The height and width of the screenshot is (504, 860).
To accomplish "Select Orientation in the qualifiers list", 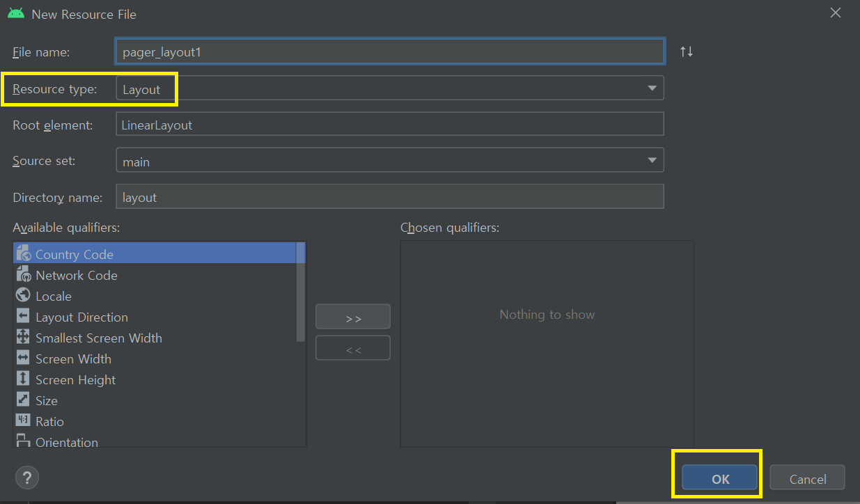I will 67,441.
